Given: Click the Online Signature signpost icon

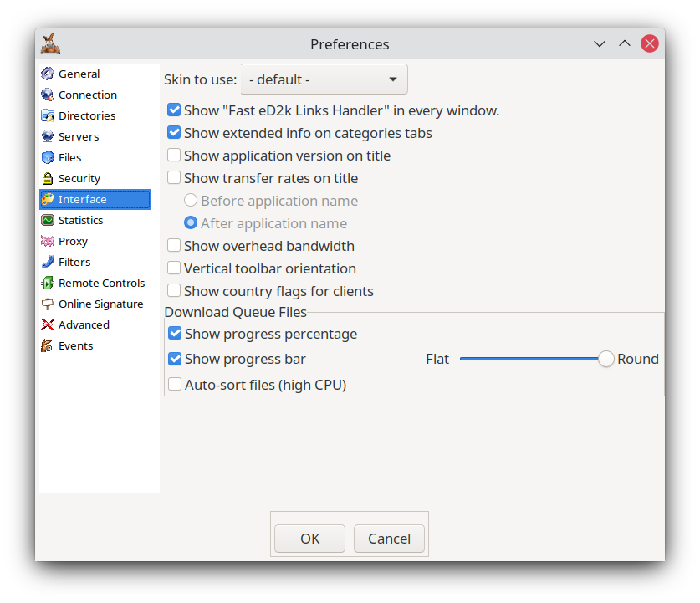Looking at the screenshot, I should (x=48, y=304).
